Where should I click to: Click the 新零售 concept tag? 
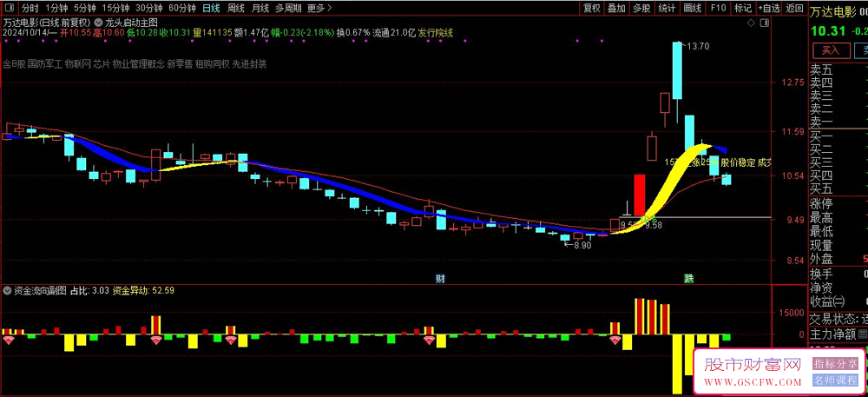180,63
